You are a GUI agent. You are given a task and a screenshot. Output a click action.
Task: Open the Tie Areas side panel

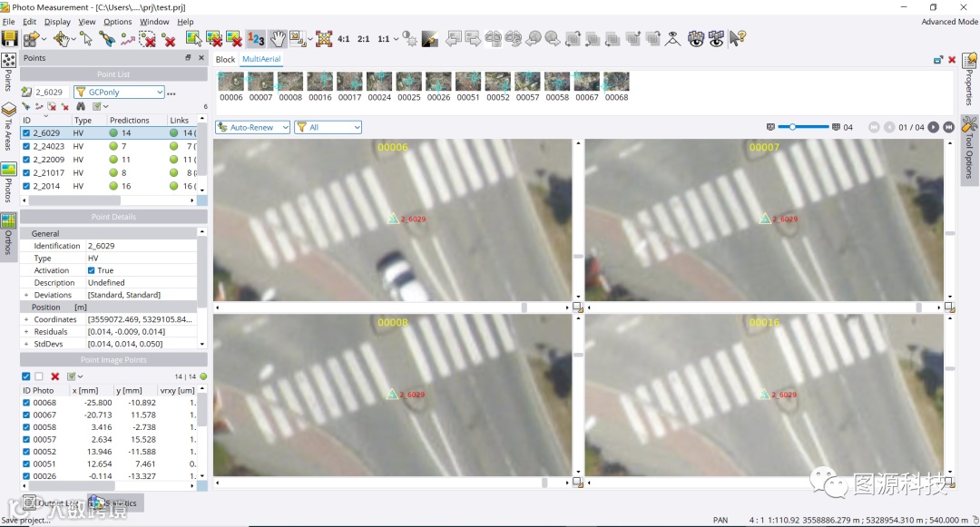click(x=8, y=126)
